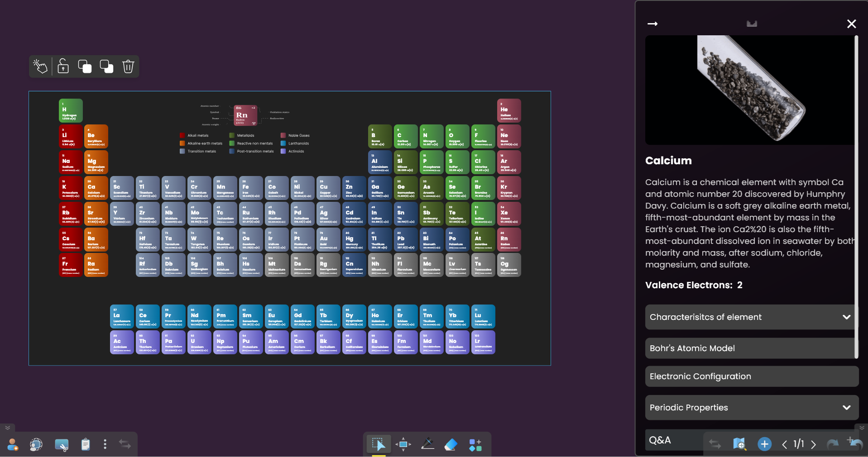Open the three-dot options menu
The height and width of the screenshot is (457, 868).
[x=105, y=444]
